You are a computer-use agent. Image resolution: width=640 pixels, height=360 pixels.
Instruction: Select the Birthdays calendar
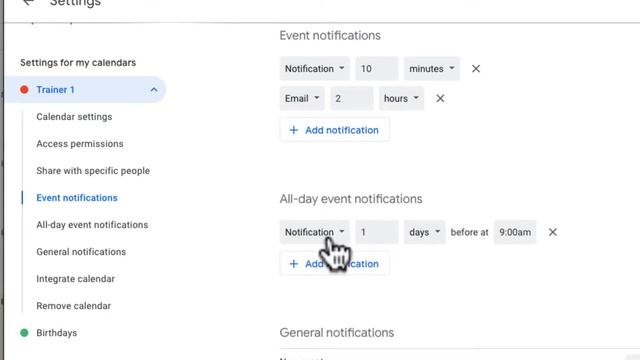[x=56, y=333]
